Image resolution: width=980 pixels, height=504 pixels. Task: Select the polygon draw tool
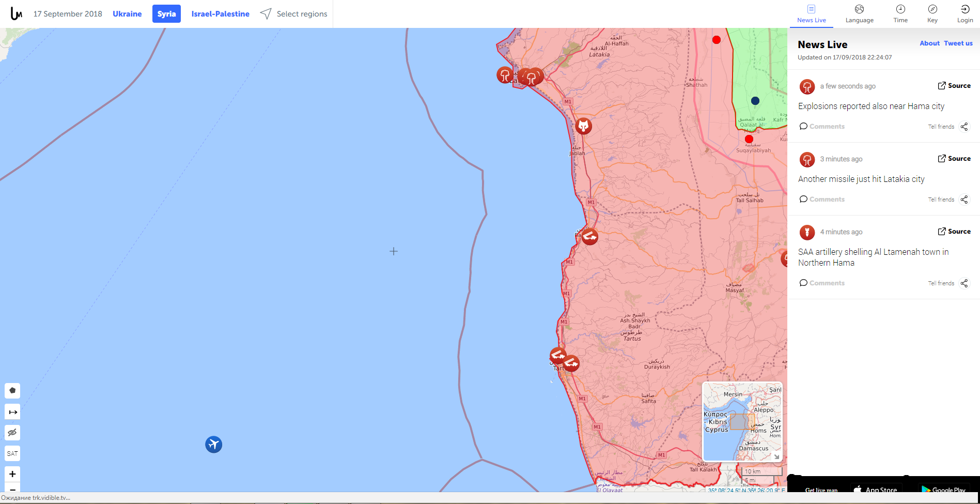pyautogui.click(x=12, y=390)
